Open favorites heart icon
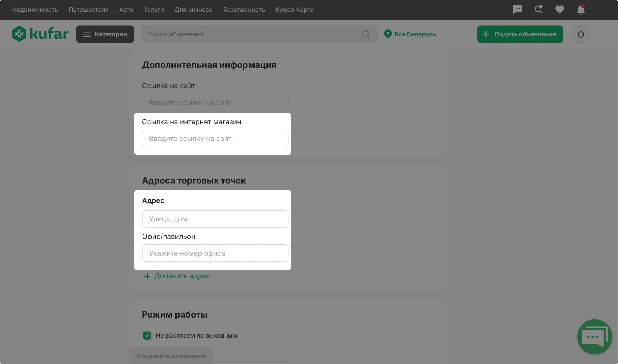Viewport: 618px width, 364px height. pyautogui.click(x=559, y=10)
